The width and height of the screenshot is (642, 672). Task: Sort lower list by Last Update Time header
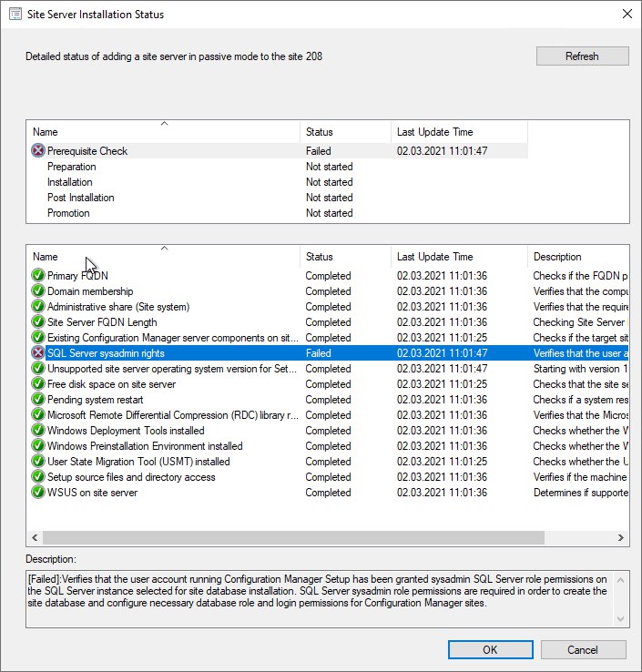[459, 256]
